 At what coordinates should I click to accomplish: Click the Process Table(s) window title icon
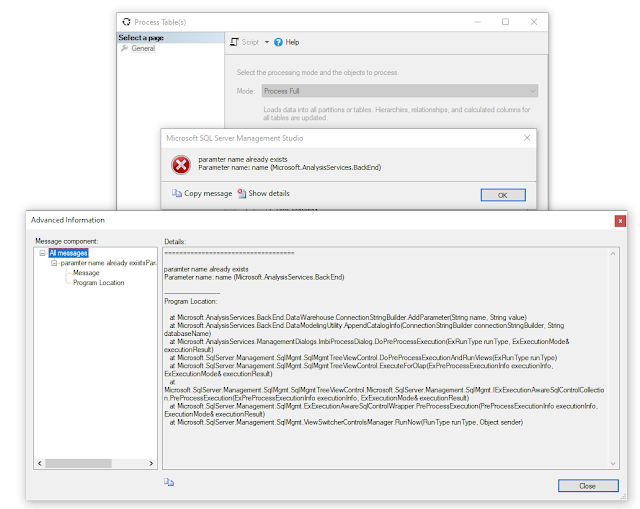point(127,22)
